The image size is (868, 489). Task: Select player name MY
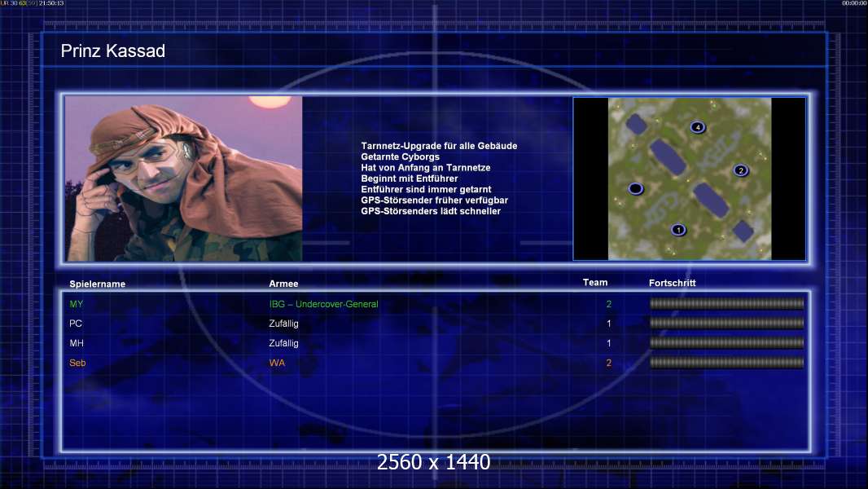click(x=77, y=304)
